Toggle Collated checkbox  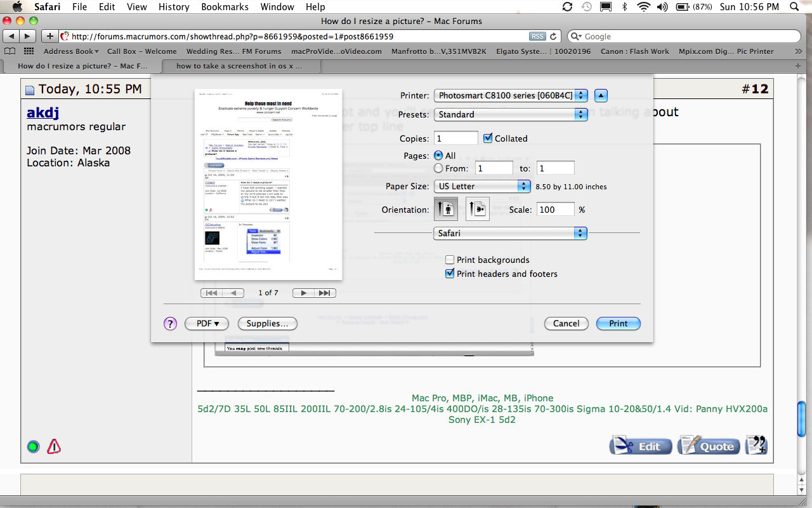(488, 138)
